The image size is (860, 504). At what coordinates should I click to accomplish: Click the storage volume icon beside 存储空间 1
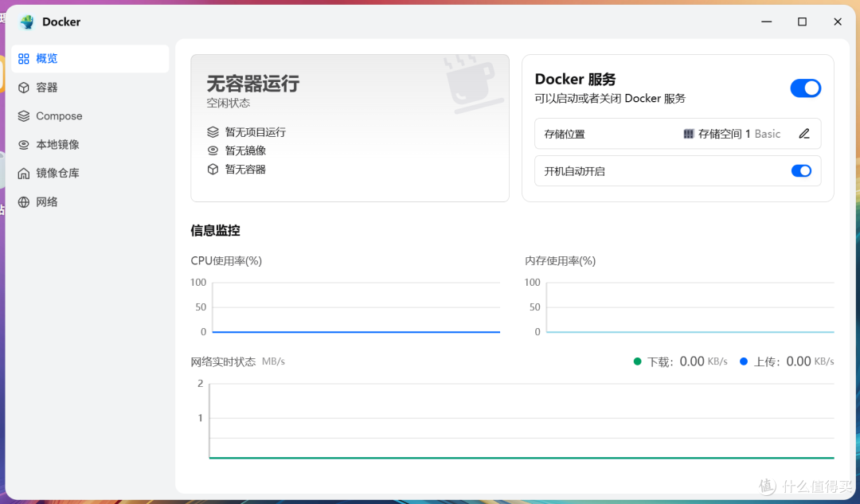(x=689, y=134)
